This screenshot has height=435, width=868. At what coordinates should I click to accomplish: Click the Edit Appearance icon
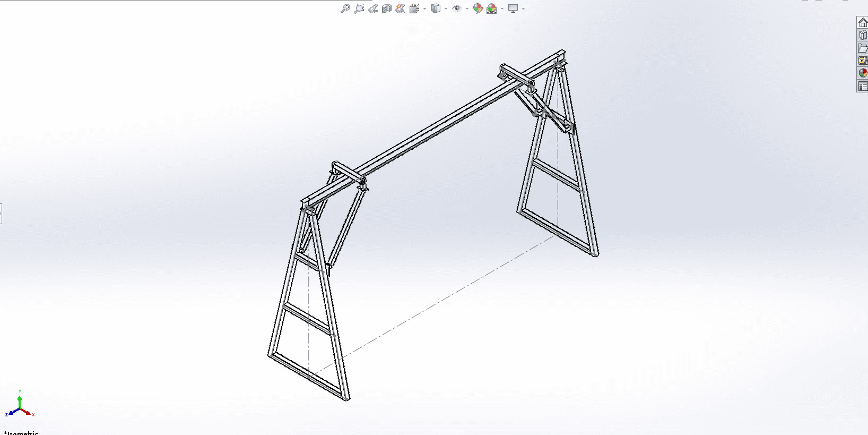[x=478, y=8]
